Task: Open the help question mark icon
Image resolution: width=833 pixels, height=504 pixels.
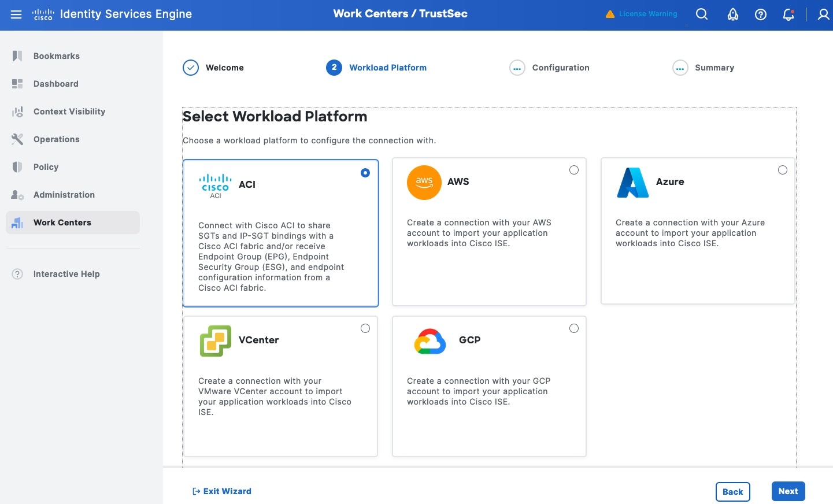Action: coord(761,14)
